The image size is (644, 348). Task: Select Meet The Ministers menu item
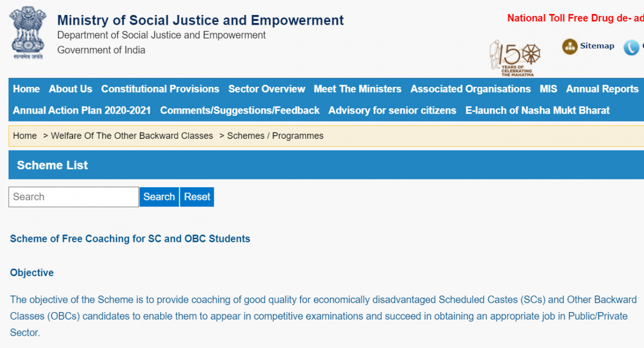(357, 89)
